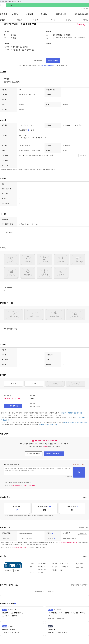Click the 전송 send button
The width and height of the screenshot is (89, 644).
click(x=79, y=472)
